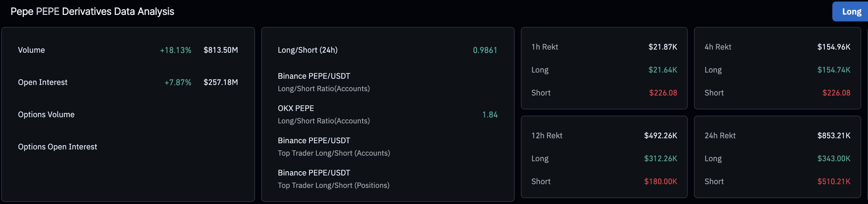The image size is (868, 204).
Task: Open the Options Open Interest row
Action: (x=57, y=147)
